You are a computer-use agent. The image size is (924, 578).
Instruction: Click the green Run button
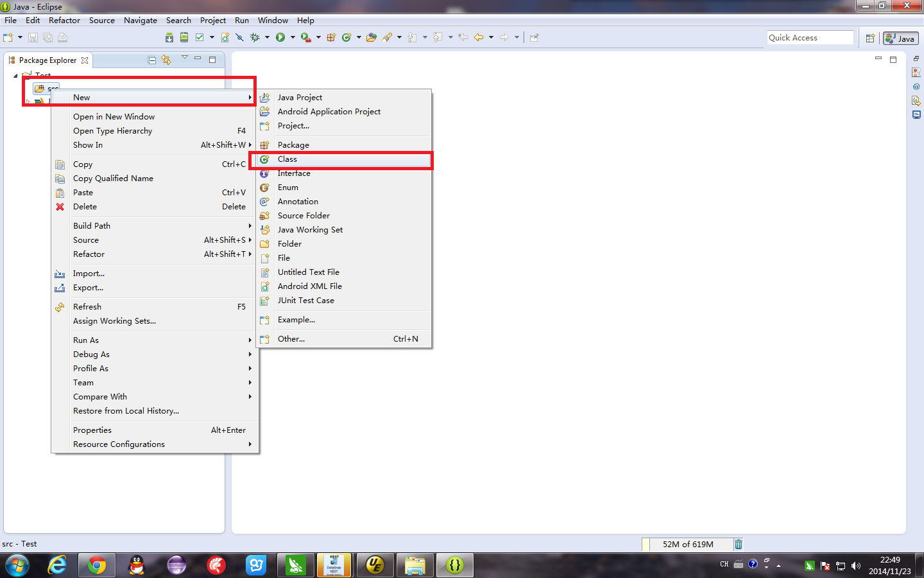(x=280, y=37)
